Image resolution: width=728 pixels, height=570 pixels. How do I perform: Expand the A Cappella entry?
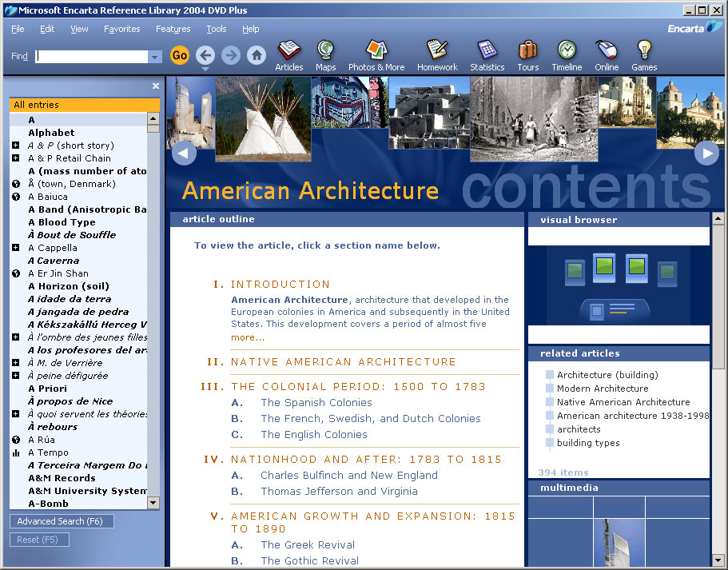coord(16,248)
